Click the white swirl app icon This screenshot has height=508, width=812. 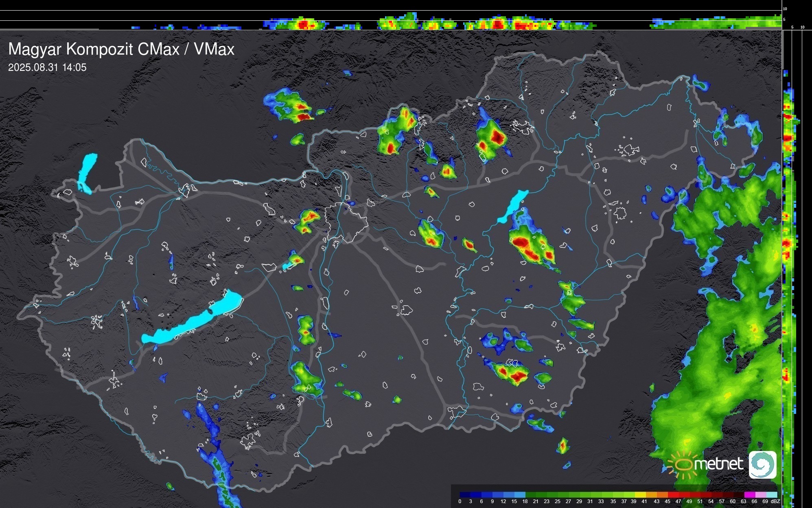(x=762, y=465)
